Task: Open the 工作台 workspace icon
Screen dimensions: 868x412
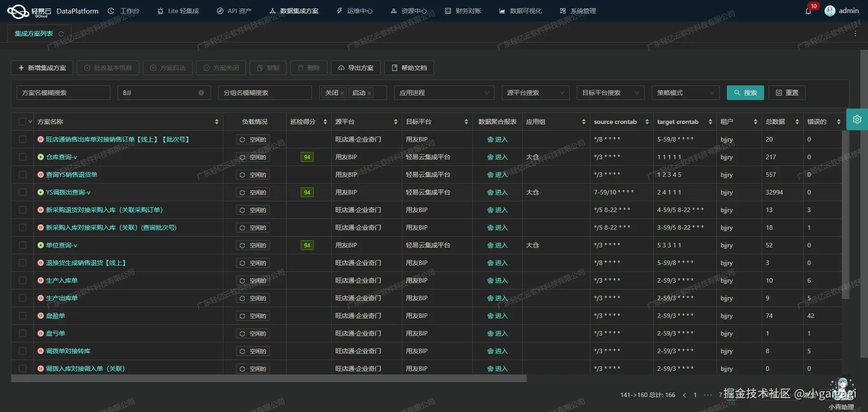Action: [x=111, y=11]
